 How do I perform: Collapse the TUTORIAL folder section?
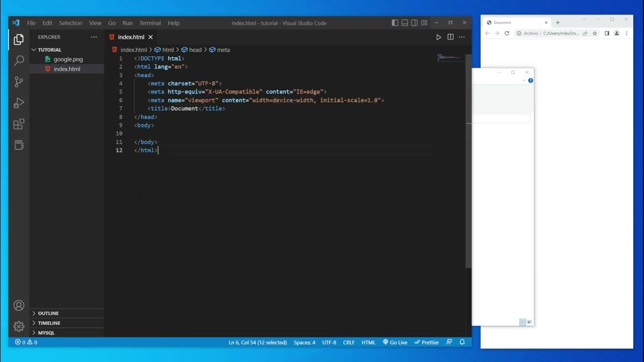point(66,50)
